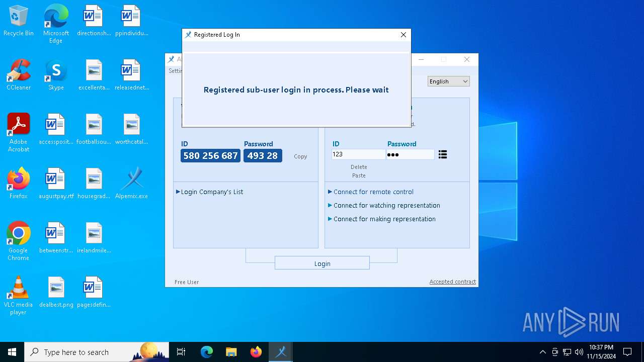Open CCleaner desktop shortcut
The height and width of the screenshot is (362, 644).
[18, 75]
